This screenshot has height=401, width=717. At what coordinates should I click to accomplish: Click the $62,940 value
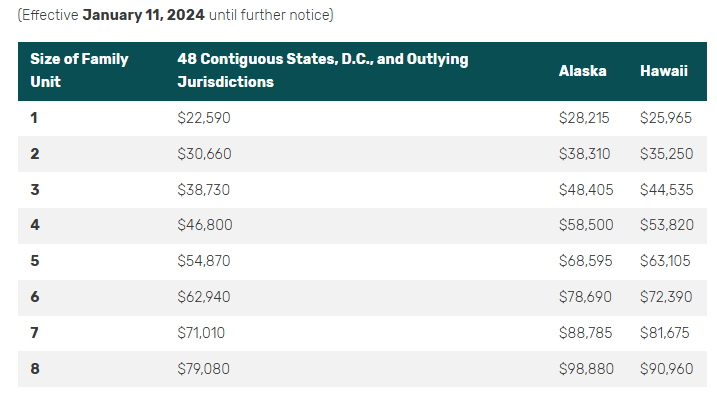click(x=204, y=297)
